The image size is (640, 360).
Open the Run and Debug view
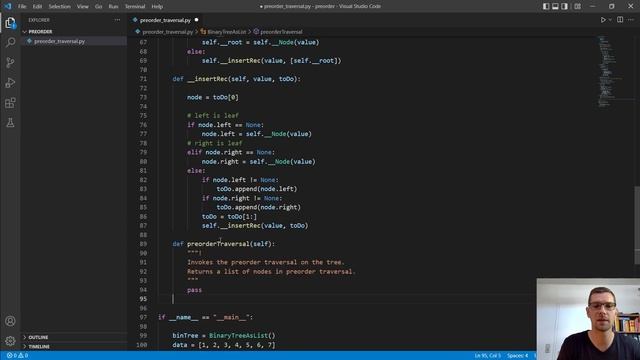click(x=10, y=82)
